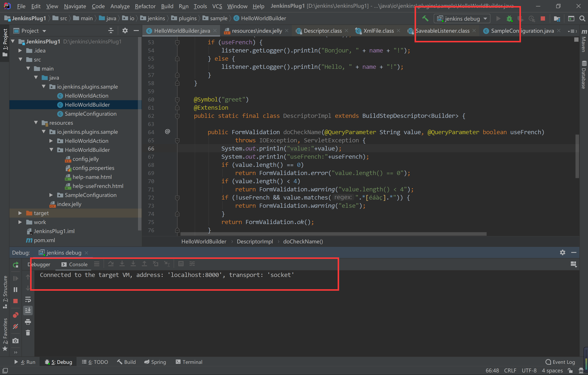
Task: Open the 6: TODO tool window button
Action: [x=95, y=362]
